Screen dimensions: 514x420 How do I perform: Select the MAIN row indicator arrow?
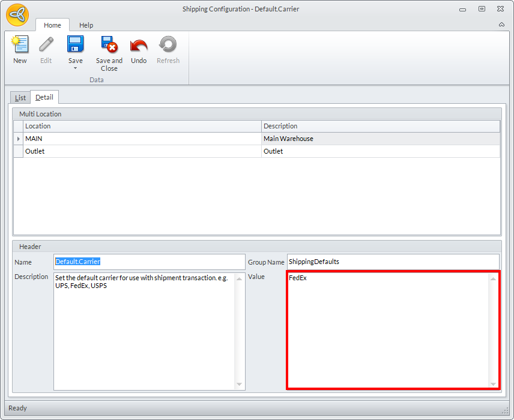19,139
